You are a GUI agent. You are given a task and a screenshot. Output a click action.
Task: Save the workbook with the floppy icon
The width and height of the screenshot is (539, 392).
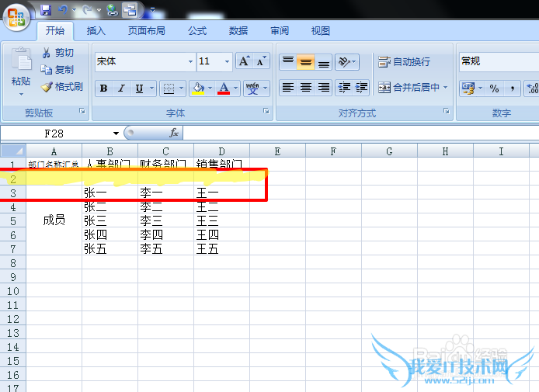click(x=45, y=10)
